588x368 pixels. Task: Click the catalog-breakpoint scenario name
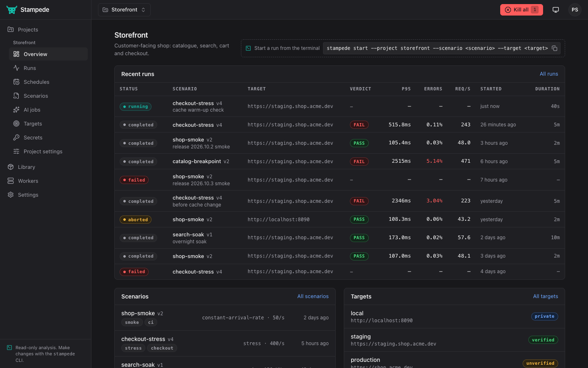coord(197,162)
